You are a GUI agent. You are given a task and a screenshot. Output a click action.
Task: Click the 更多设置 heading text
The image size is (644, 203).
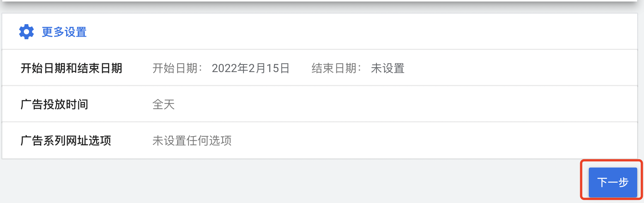coord(64,32)
